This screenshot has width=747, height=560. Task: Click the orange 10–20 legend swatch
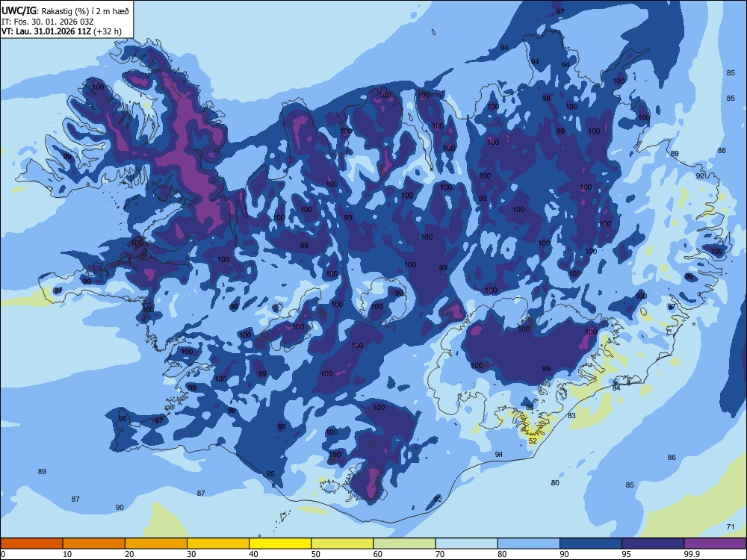[x=94, y=544]
